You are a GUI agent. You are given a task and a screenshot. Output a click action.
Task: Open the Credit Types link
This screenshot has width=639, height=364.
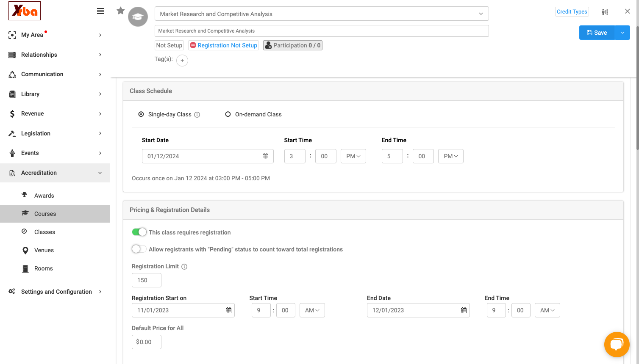(x=572, y=12)
